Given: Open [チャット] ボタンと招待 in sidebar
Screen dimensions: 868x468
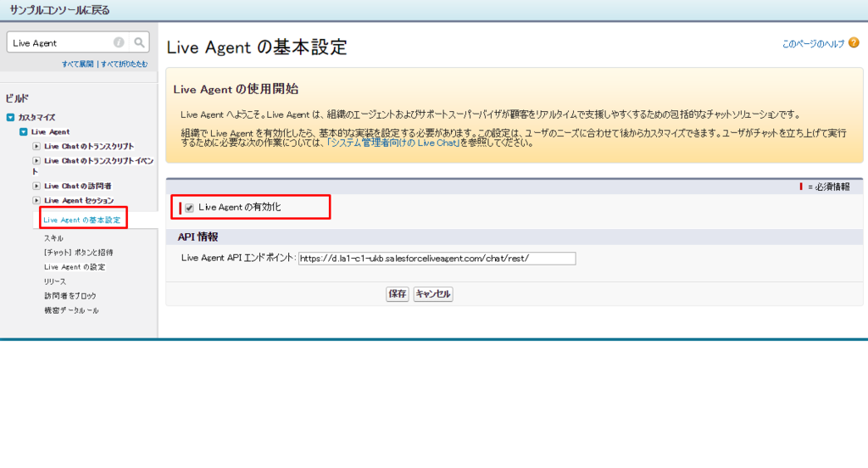Looking at the screenshot, I should pyautogui.click(x=79, y=253).
